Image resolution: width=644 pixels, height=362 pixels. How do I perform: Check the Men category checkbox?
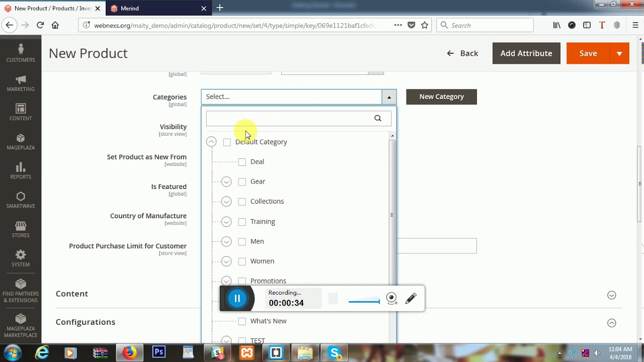tap(242, 241)
